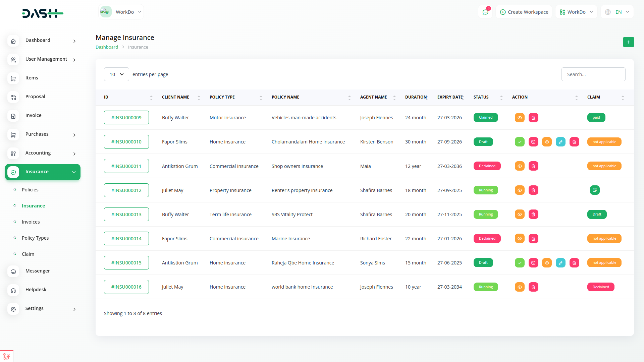Expand the Accounting sidebar menu
The height and width of the screenshot is (362, 644).
click(x=43, y=153)
